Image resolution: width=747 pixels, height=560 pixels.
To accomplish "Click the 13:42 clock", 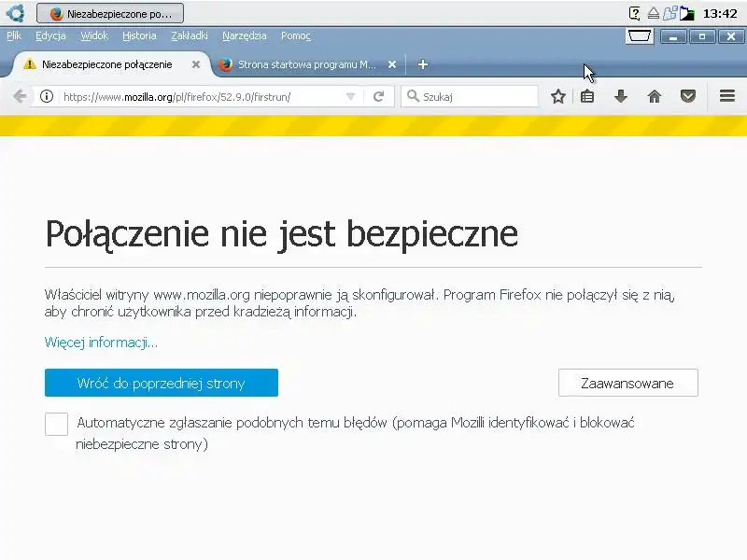I will pyautogui.click(x=720, y=13).
